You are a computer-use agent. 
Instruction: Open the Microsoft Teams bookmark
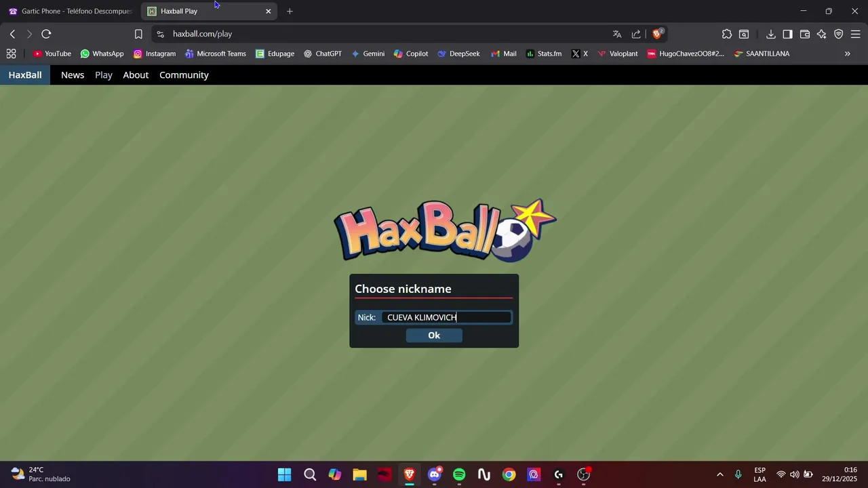[x=216, y=54]
